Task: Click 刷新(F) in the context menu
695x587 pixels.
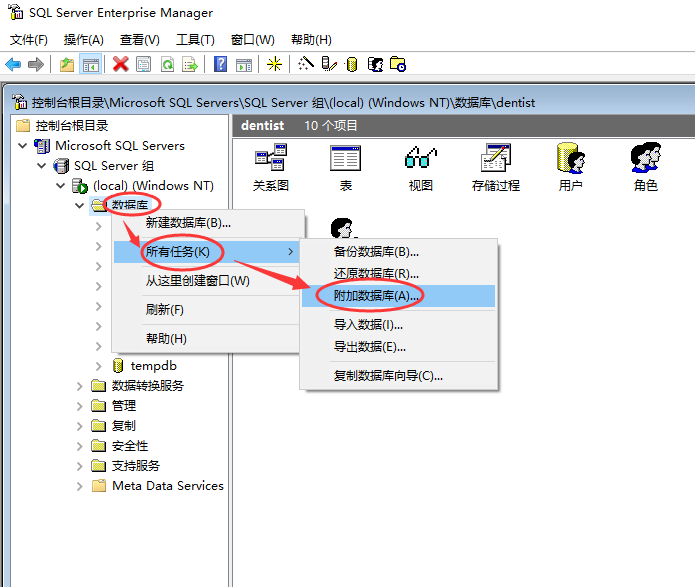Action: pyautogui.click(x=207, y=309)
